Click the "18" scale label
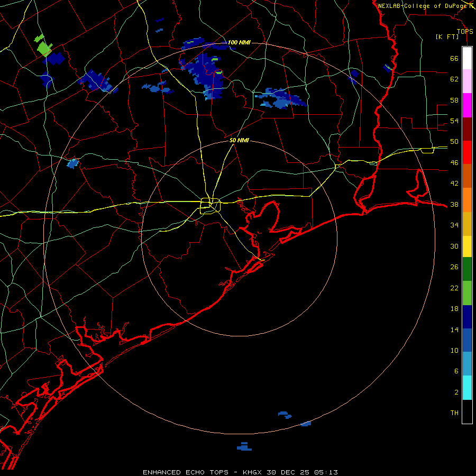The width and height of the screenshot is (476, 476). (454, 309)
